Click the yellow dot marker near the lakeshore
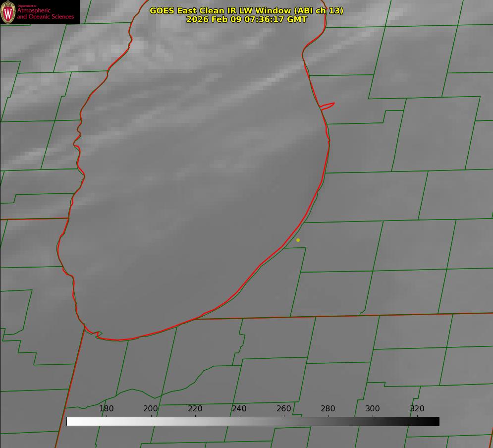Image resolution: width=493 pixels, height=448 pixels. pyautogui.click(x=298, y=240)
